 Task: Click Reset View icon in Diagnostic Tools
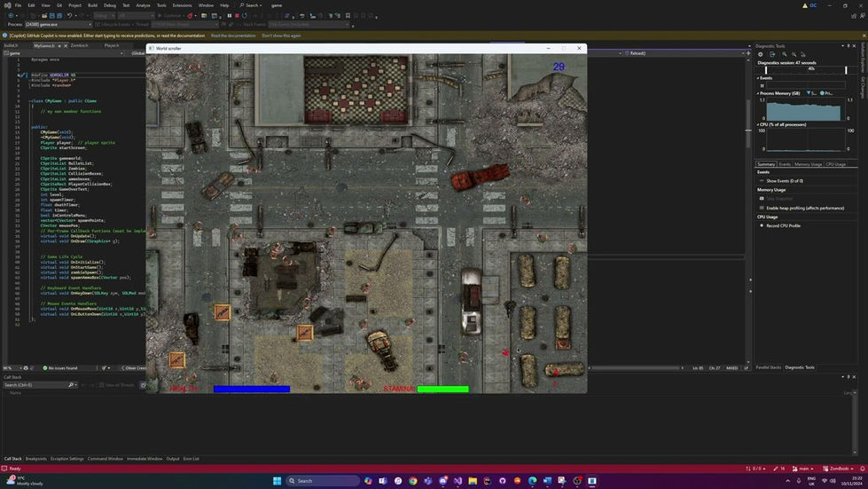point(803,54)
